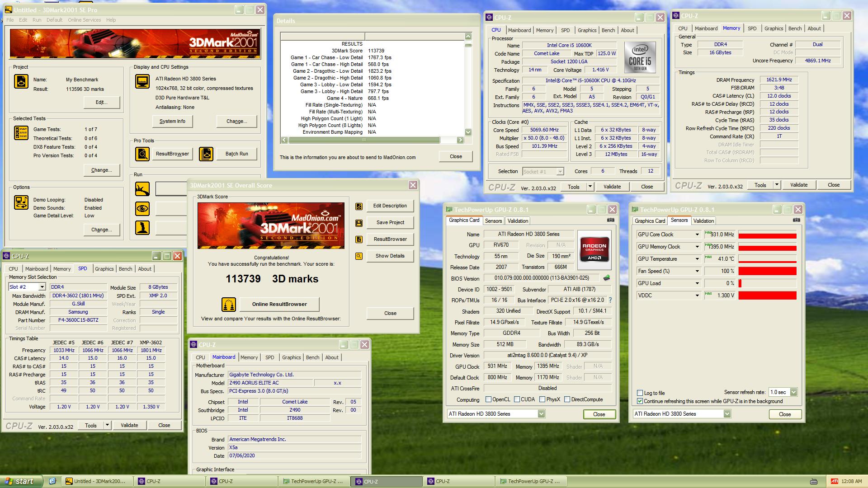Toggle the PhysX checkbox in GPU-Z
Screen dimensions: 868x488
point(542,399)
